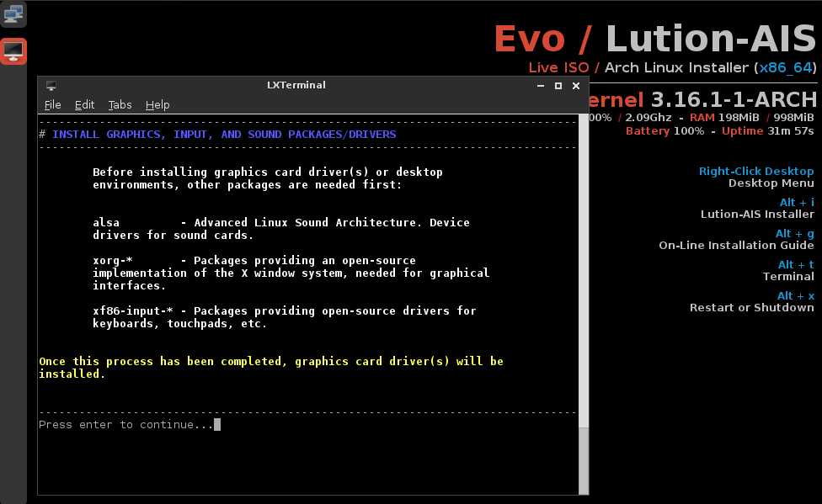This screenshot has width=822, height=504.
Task: Click the 'Uptime 31m 57s' desktop readout
Action: click(x=768, y=131)
